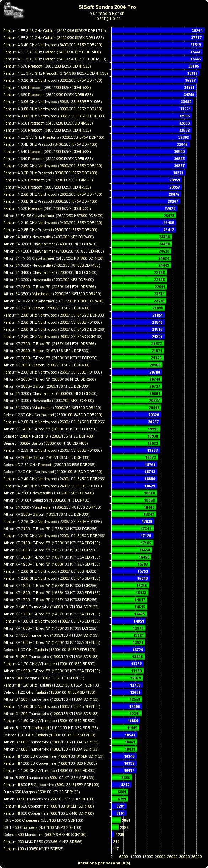Select the Pentium 4 EE 3.46 GHz Gallatin I925XE DDRII-711 label
Viewport: 208px width, 868px height.
[54, 31]
